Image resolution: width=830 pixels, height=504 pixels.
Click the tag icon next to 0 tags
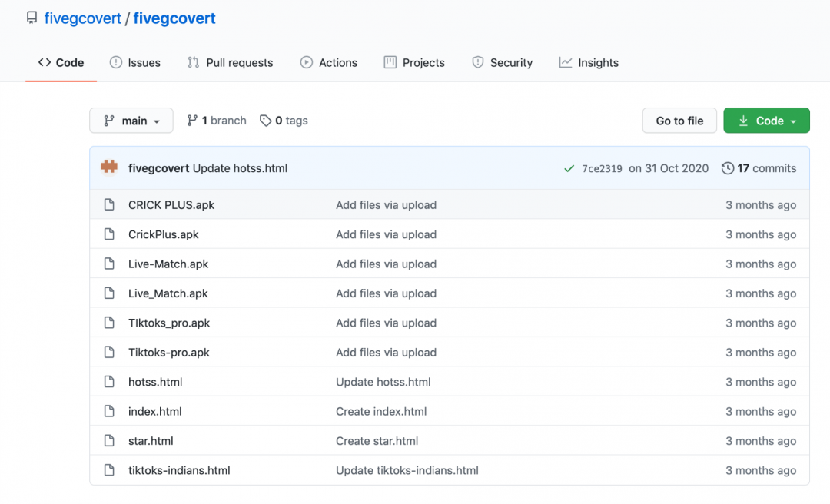pos(265,121)
